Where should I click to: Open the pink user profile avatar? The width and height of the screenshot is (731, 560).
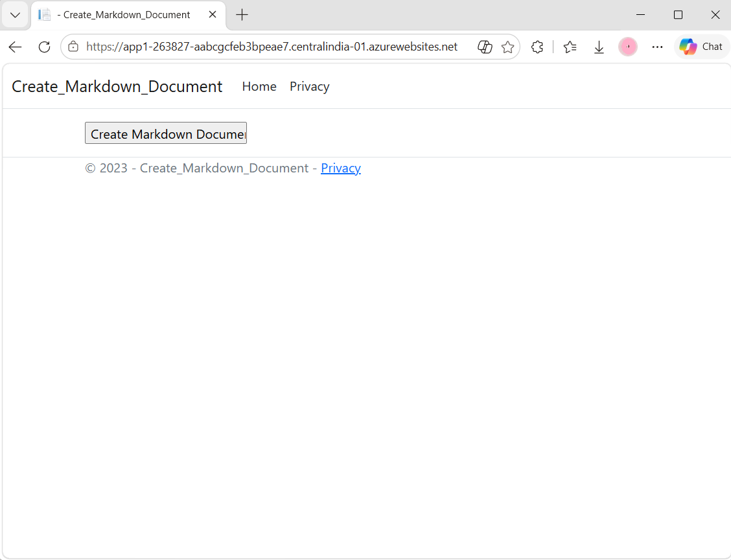point(628,47)
